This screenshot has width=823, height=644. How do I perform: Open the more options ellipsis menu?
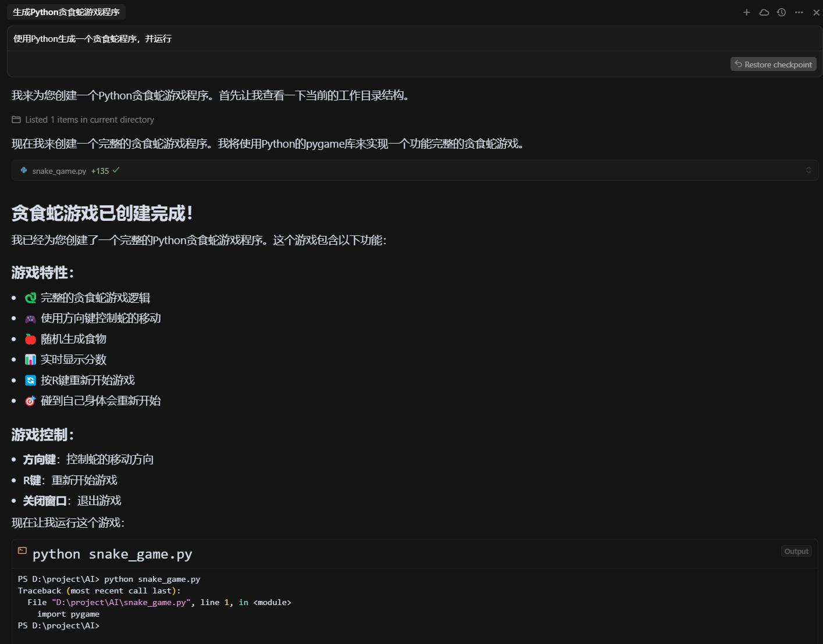click(799, 12)
